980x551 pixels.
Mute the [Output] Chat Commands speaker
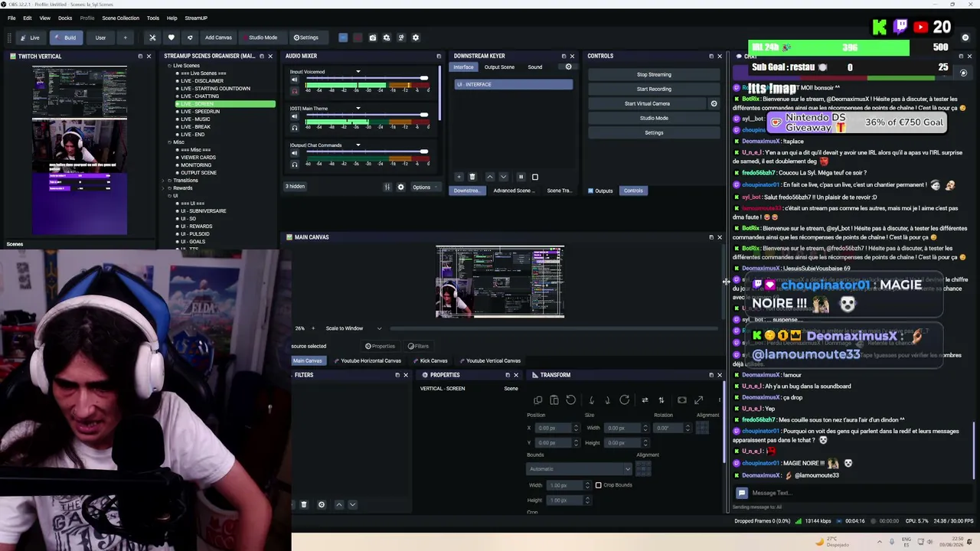pyautogui.click(x=294, y=153)
